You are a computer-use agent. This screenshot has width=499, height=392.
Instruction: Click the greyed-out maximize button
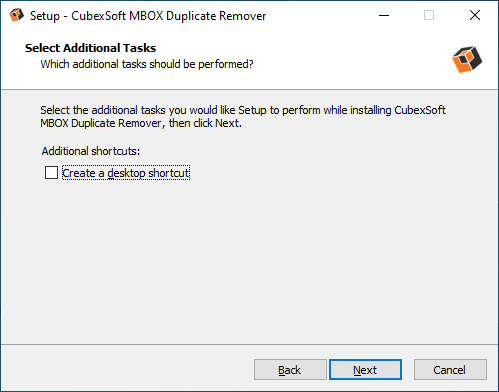tap(429, 15)
